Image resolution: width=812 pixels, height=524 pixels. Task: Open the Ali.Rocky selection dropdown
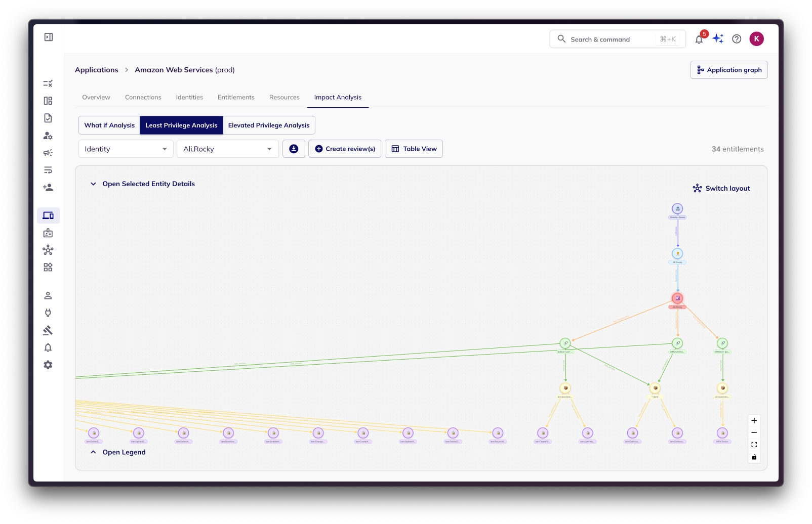pyautogui.click(x=227, y=149)
